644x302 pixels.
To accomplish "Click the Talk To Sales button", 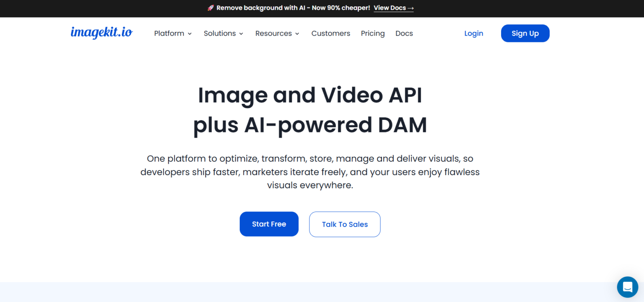I will tap(345, 224).
